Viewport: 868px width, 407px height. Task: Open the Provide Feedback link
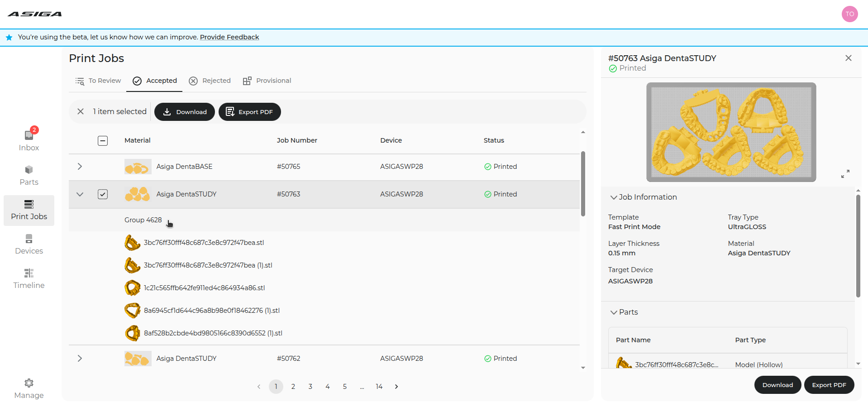click(229, 37)
